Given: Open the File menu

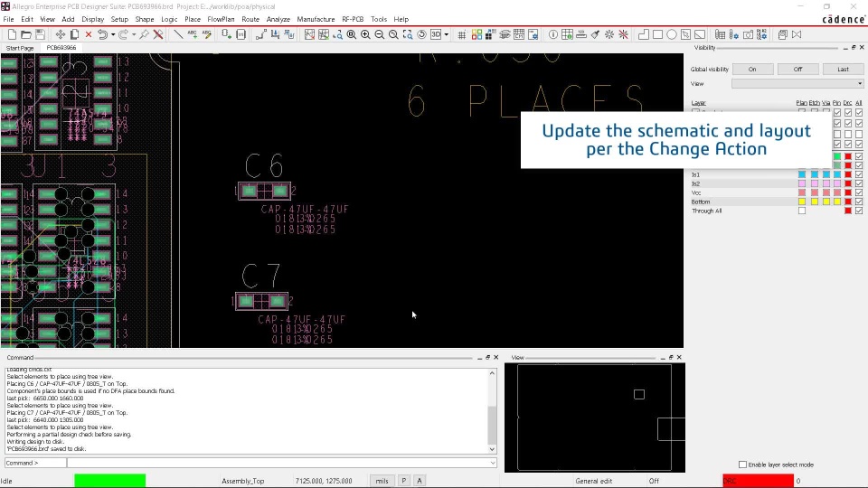Looking at the screenshot, I should 8,19.
